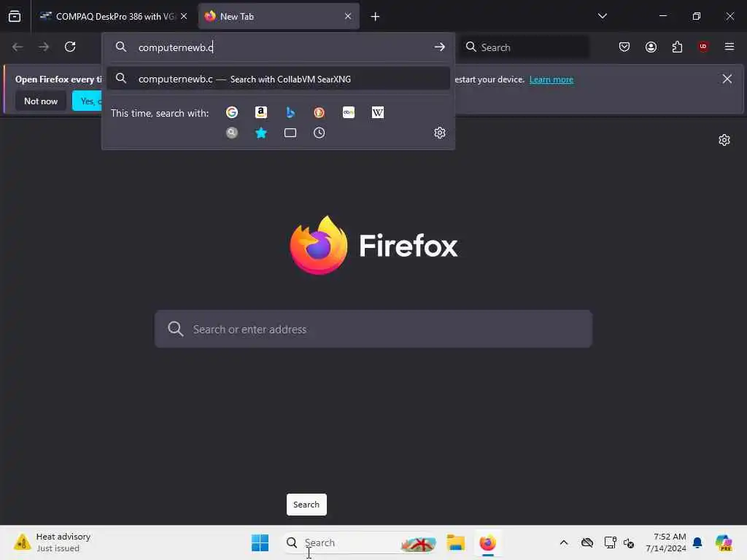This screenshot has height=560, width=747.
Task: Open the uBlock Origin extension icon
Action: click(x=703, y=47)
